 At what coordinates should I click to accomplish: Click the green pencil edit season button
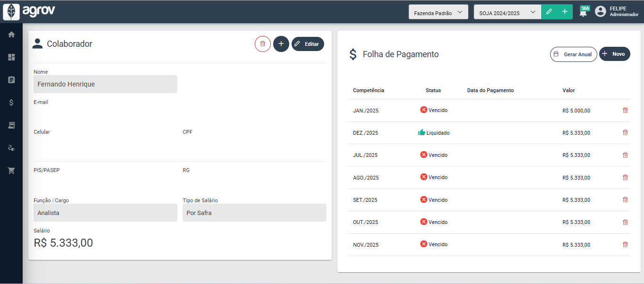click(549, 12)
